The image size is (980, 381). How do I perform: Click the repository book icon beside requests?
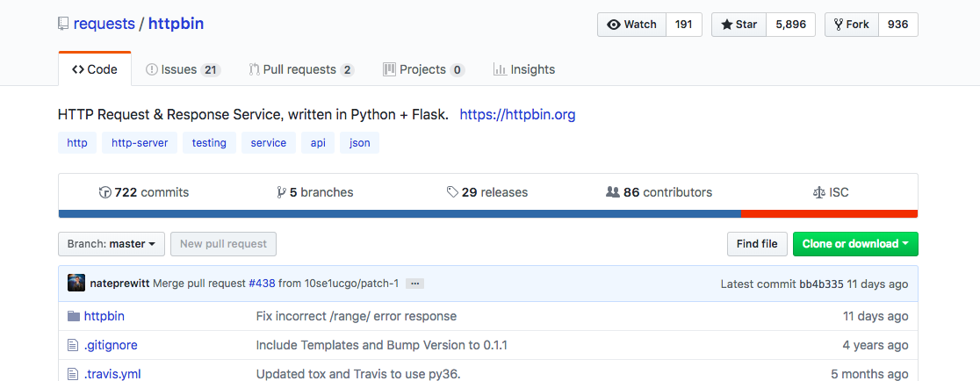coord(62,25)
